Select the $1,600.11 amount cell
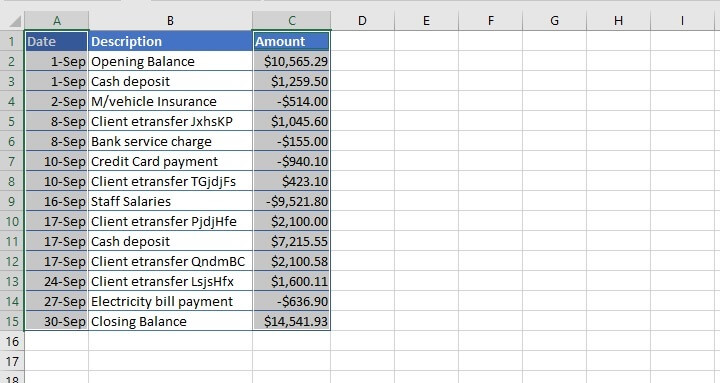This screenshot has width=720, height=383. coord(292,282)
